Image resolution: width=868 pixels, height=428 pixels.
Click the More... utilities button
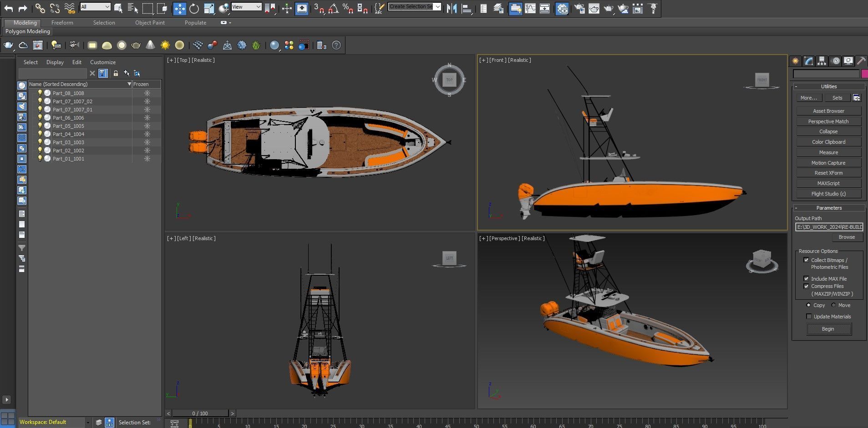[x=809, y=98]
